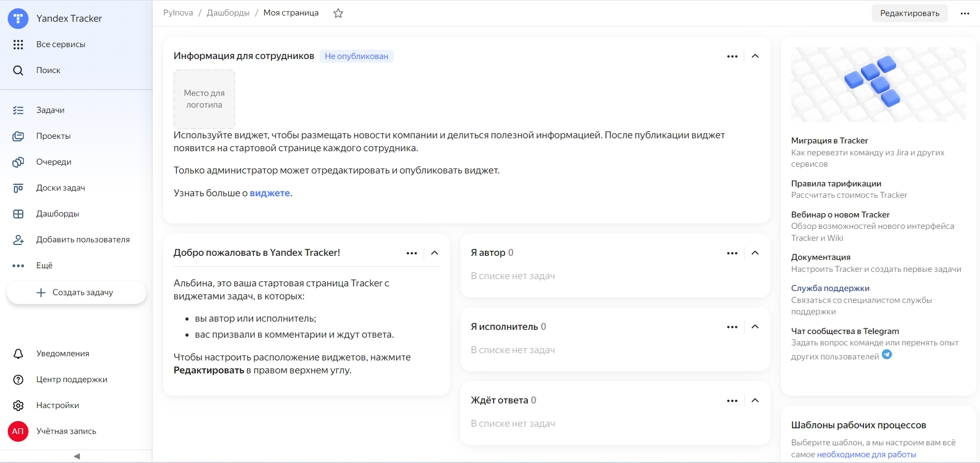Screen dimensions: 980x463
Task: Click Создать задачу button
Action: click(x=77, y=293)
